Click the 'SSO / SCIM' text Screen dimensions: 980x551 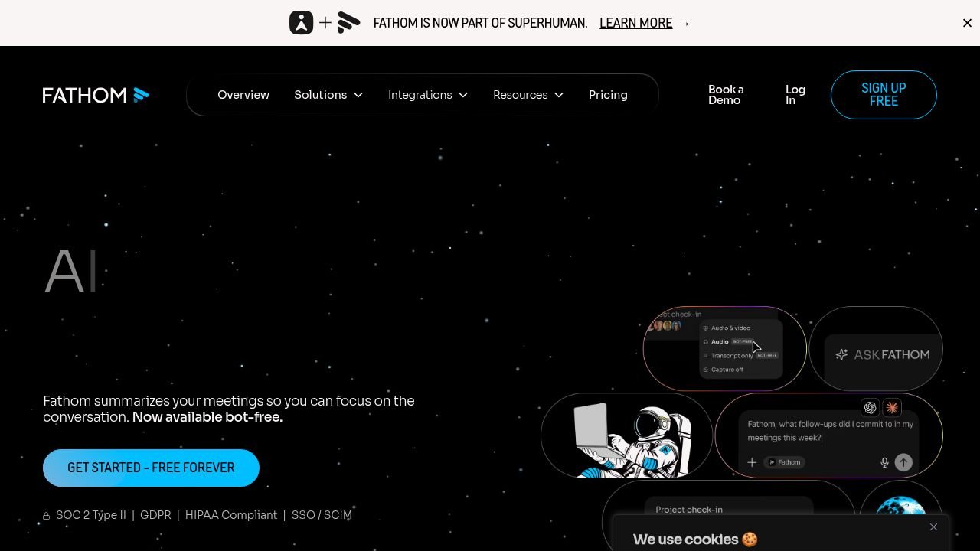pos(322,515)
